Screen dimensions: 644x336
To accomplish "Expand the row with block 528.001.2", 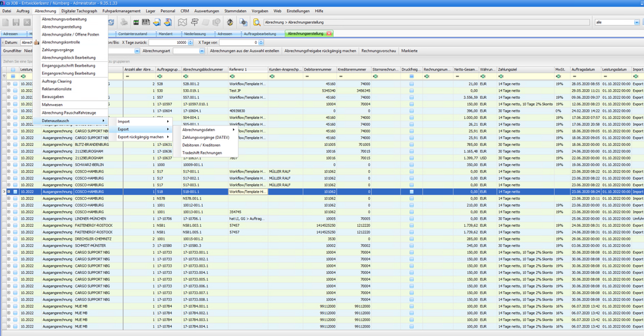I will click(8, 84).
